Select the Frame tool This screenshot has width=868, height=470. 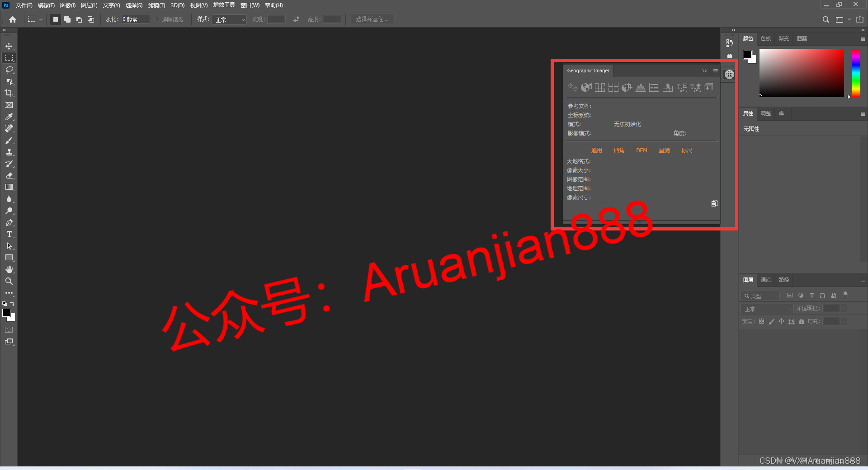pyautogui.click(x=9, y=105)
